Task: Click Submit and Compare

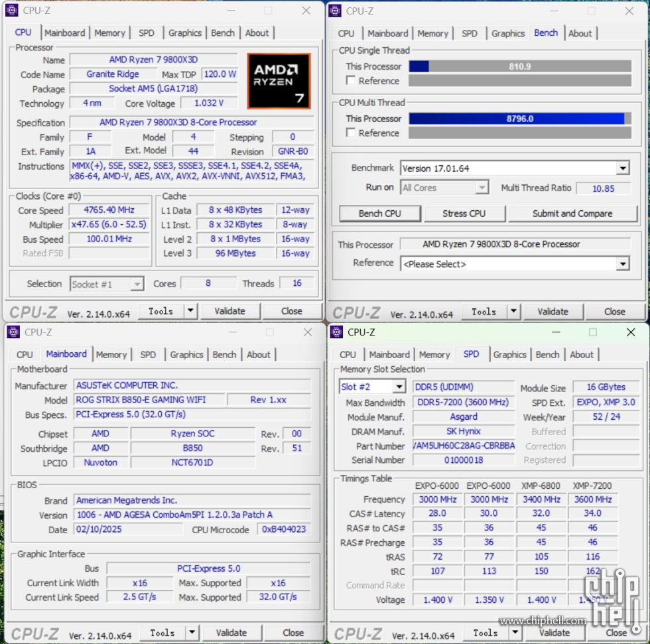Action: (572, 214)
